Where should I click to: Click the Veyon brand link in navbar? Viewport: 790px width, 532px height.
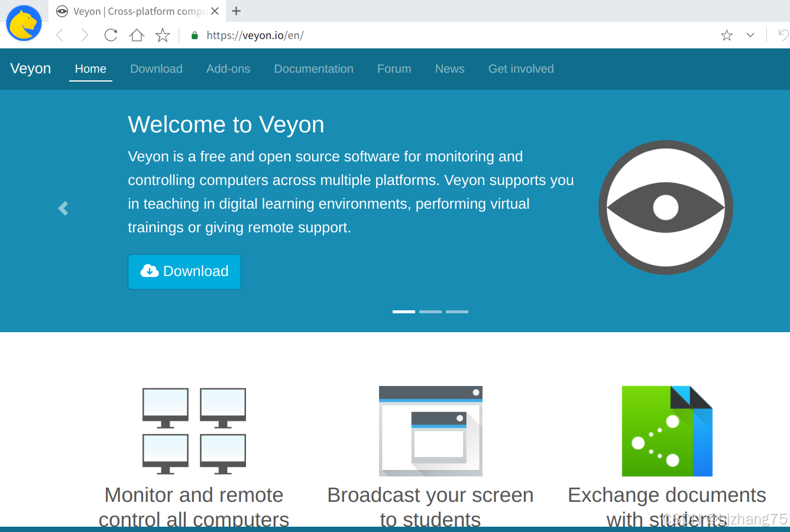tap(31, 69)
